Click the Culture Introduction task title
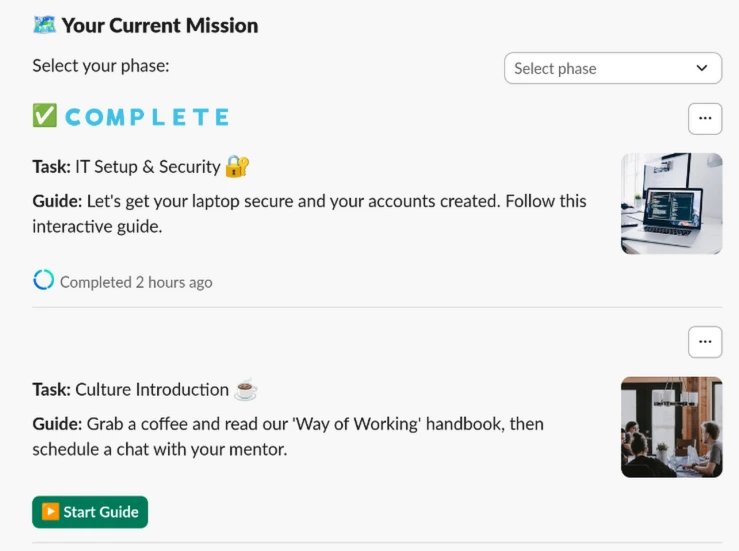The width and height of the screenshot is (739, 551). [152, 390]
